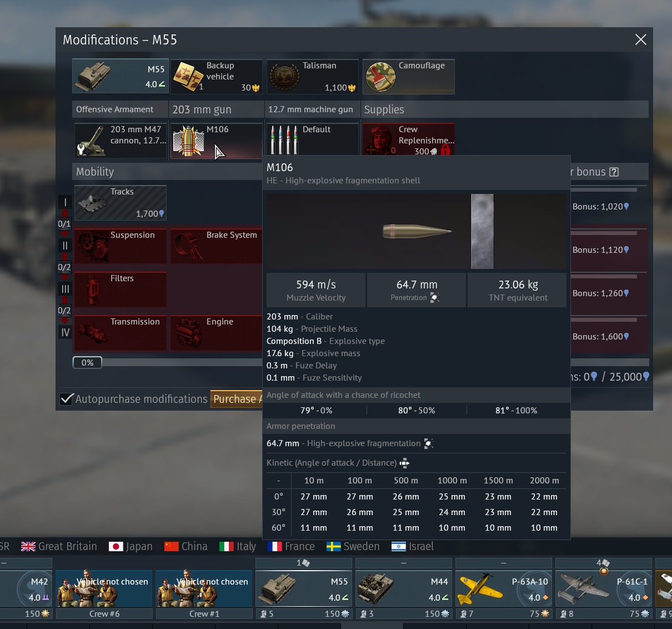Click the Mobility section header

[168, 172]
